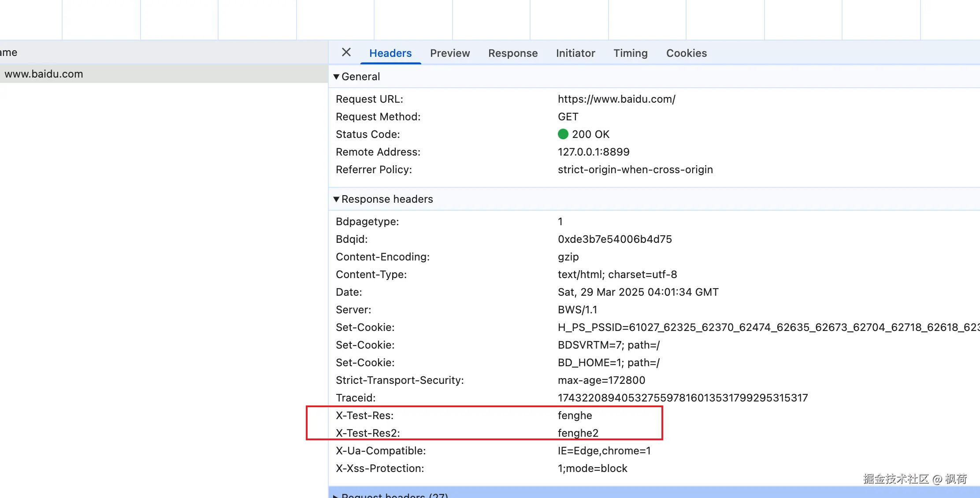Switch to the Preview tab
980x498 pixels.
pos(450,53)
